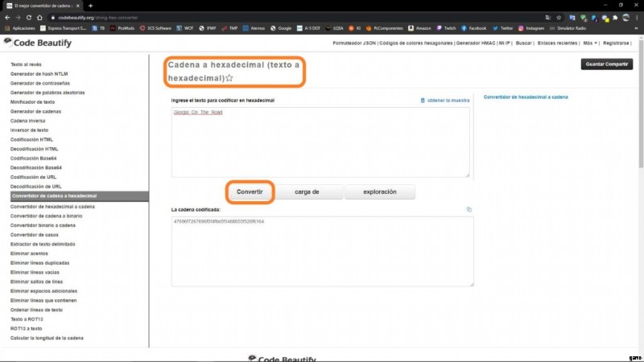The height and width of the screenshot is (362, 644).
Task: Click the favorite star next to the title
Action: 229,78
